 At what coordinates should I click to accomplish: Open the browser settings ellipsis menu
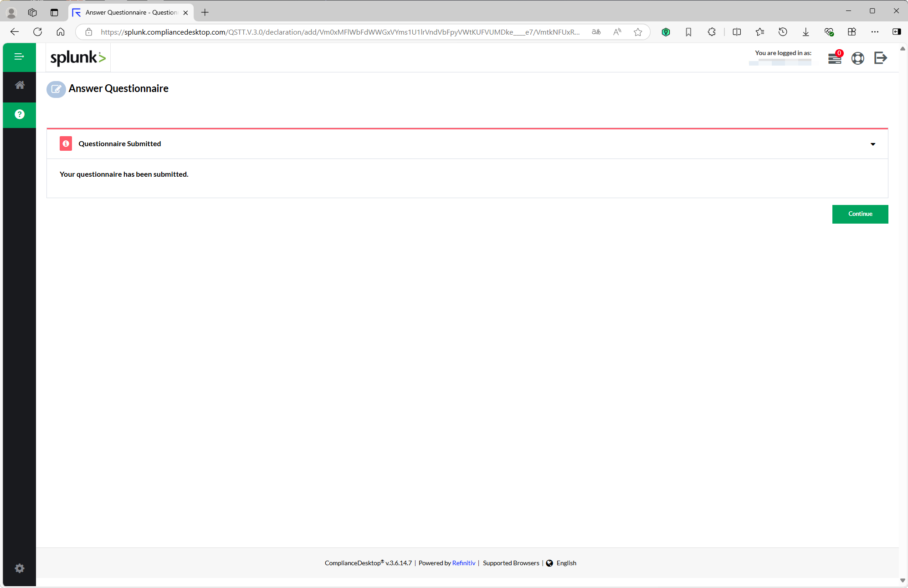point(875,32)
